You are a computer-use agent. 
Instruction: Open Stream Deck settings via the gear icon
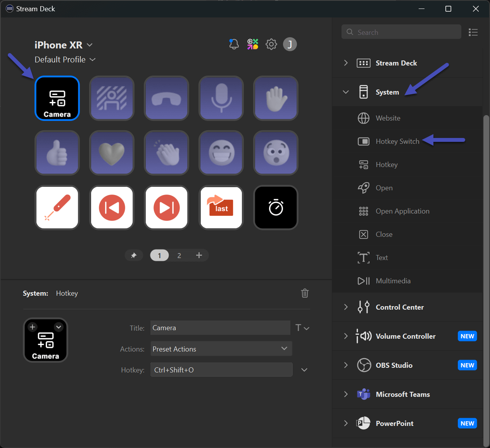coord(271,44)
